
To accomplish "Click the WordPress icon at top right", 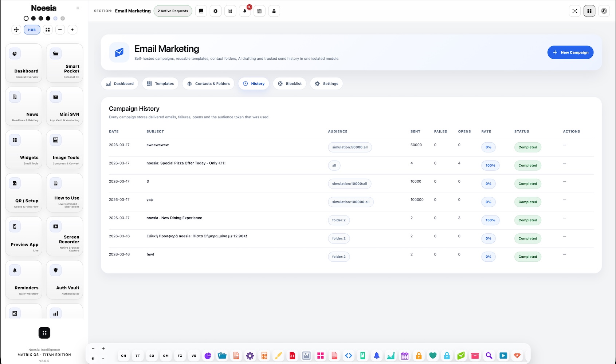I will pos(604,11).
